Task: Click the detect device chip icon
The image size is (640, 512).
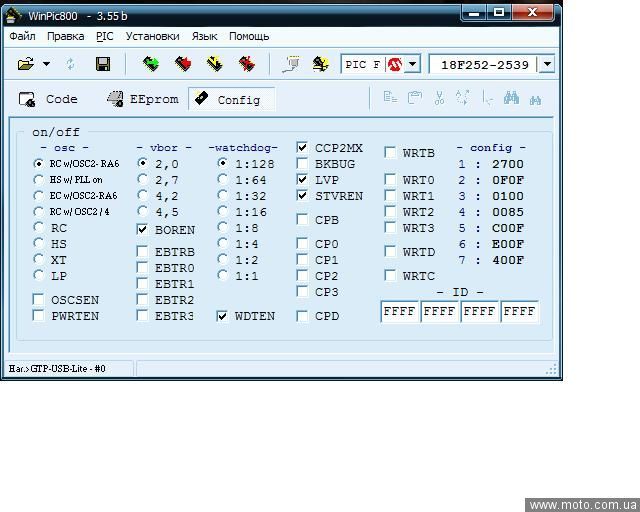Action: tap(321, 64)
